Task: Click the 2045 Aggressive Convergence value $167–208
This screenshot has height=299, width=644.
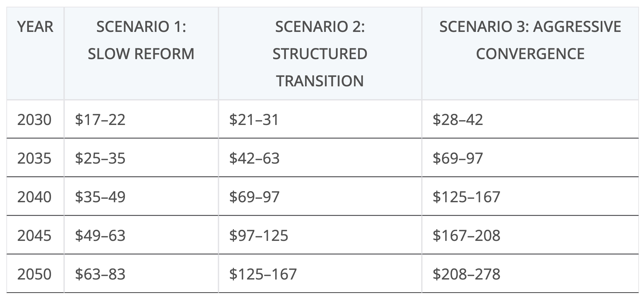Action: pyautogui.click(x=466, y=236)
